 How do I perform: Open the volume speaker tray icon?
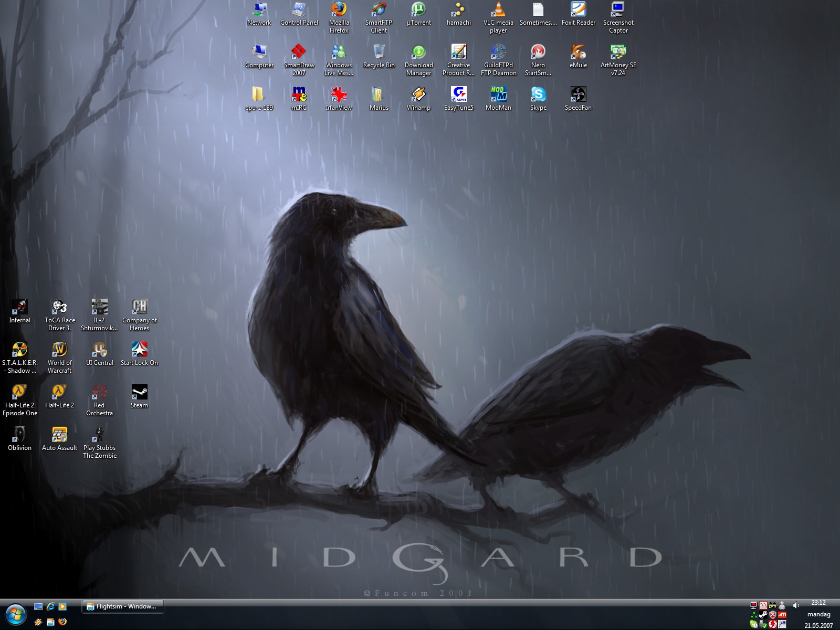[796, 605]
